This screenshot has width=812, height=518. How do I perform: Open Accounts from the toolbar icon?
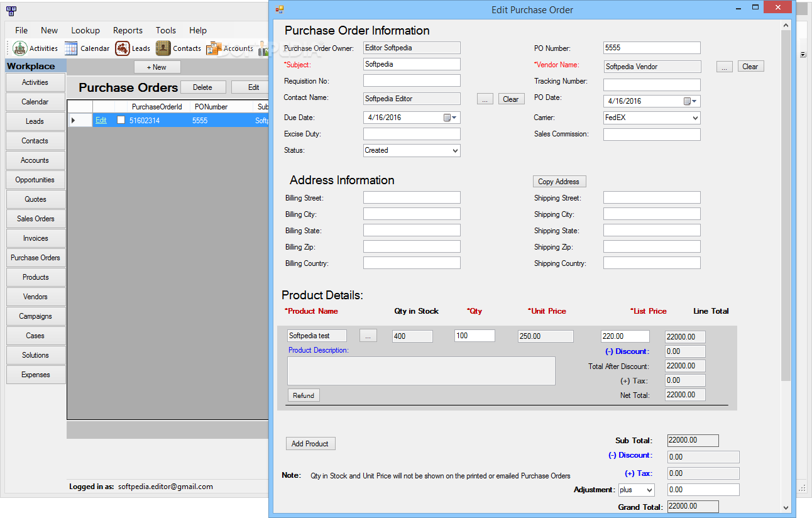click(214, 48)
